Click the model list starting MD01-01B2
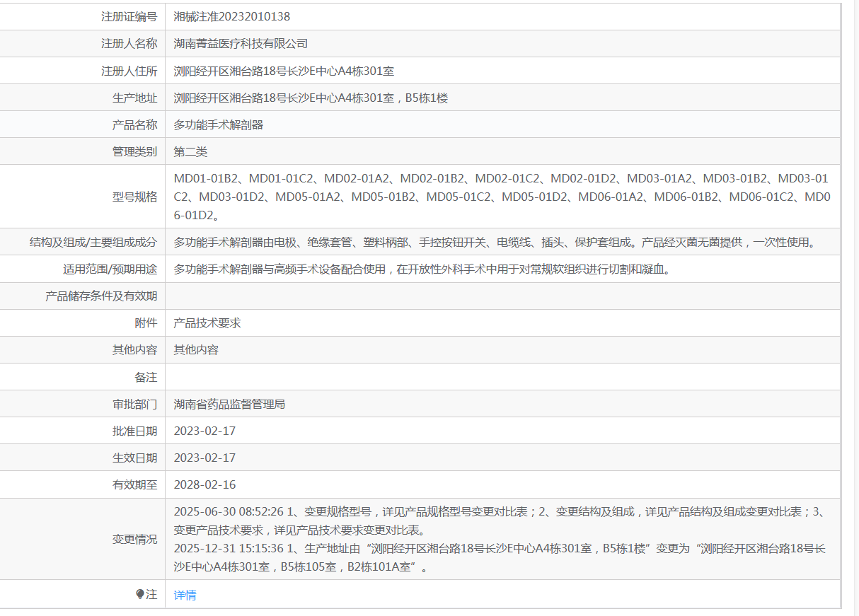859x616 pixels. pos(502,197)
